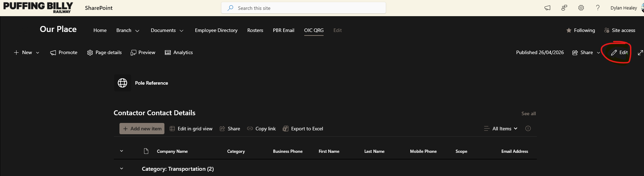Screen dimensions: 644x176
Task: Collapse the Transportation category group
Action: [122, 169]
